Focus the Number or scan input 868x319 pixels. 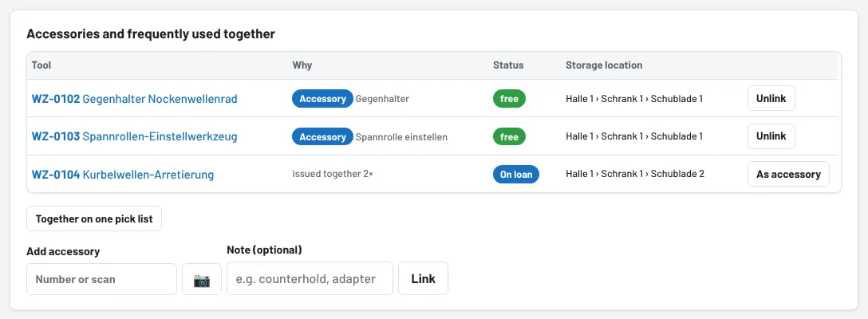(102, 279)
